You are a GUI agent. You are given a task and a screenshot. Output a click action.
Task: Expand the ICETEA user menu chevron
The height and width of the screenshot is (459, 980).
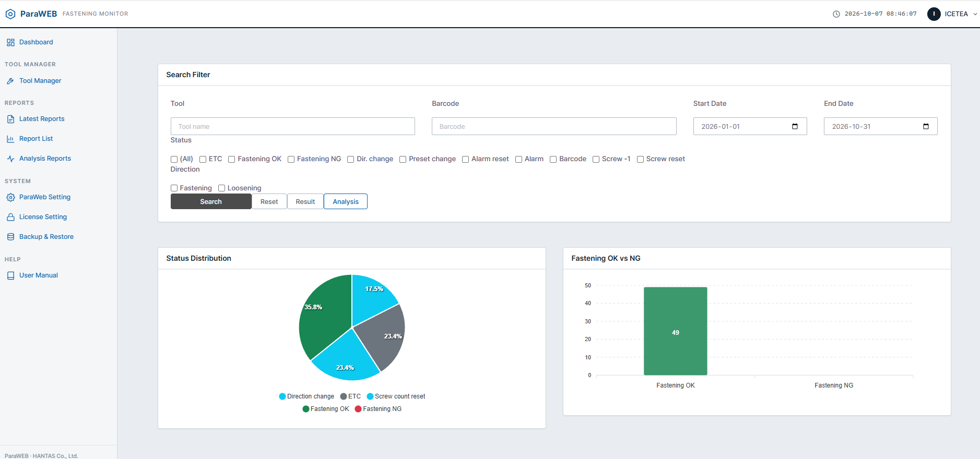point(975,14)
